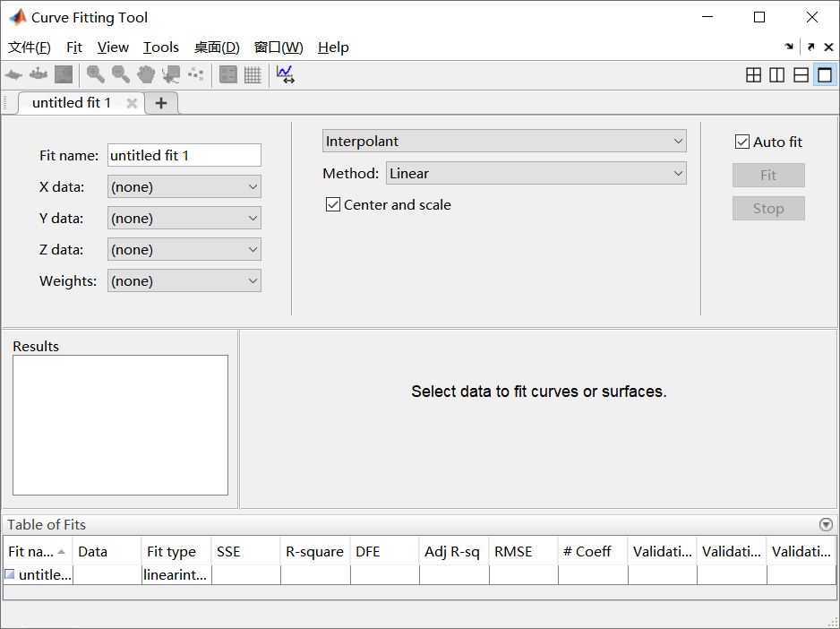
Task: Activate the Pan tool
Action: [x=145, y=74]
